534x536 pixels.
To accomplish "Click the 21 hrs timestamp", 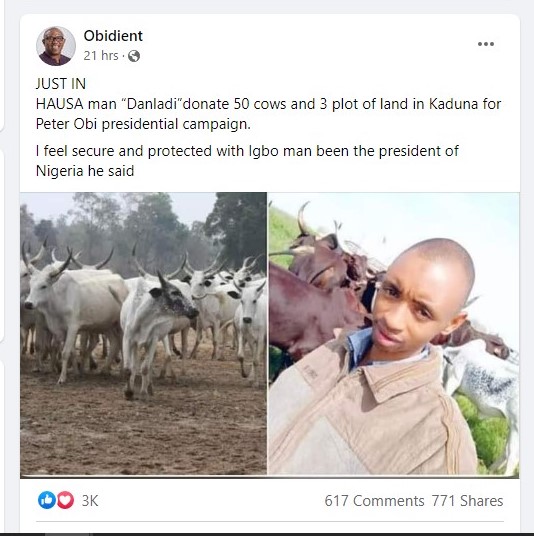I will [x=101, y=56].
